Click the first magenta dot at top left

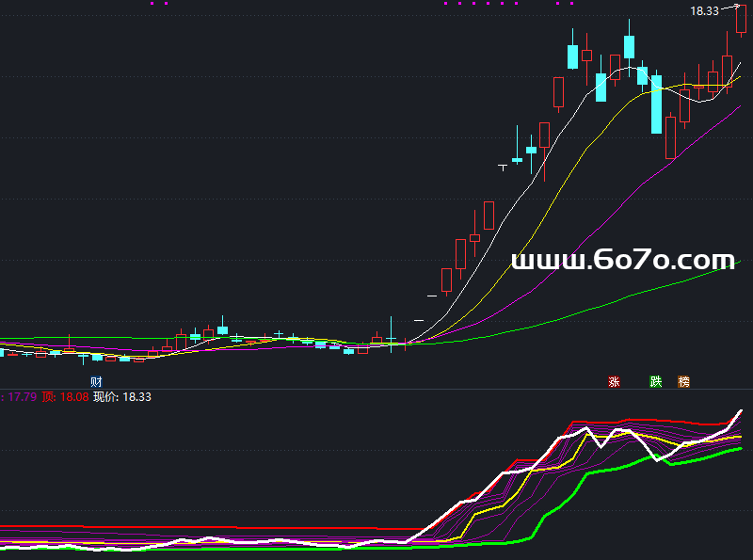point(152,3)
